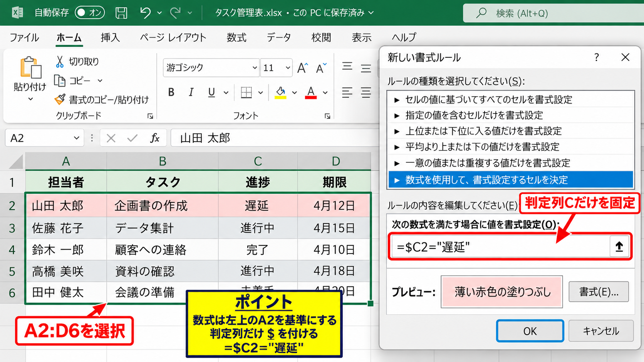Click cell with 佐藤 花子
The height and width of the screenshot is (362, 644).
tap(66, 228)
